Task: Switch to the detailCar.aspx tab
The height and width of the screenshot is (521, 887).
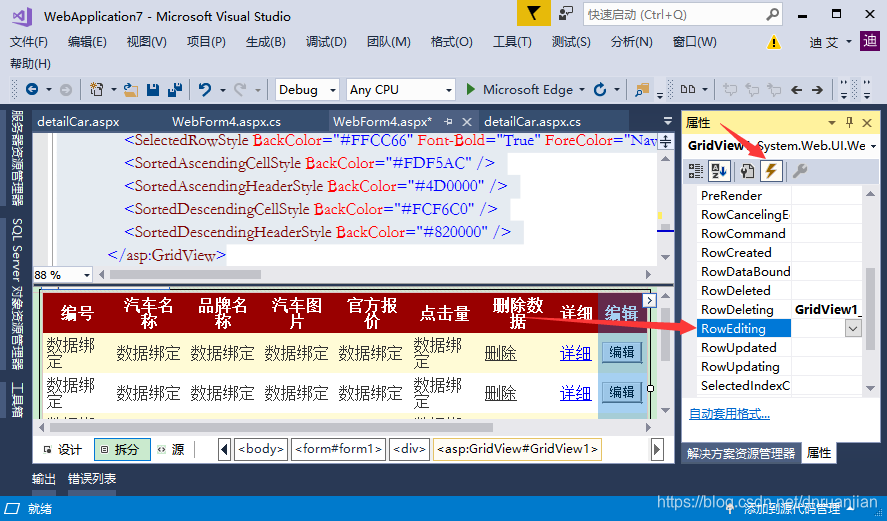Action: click(78, 122)
